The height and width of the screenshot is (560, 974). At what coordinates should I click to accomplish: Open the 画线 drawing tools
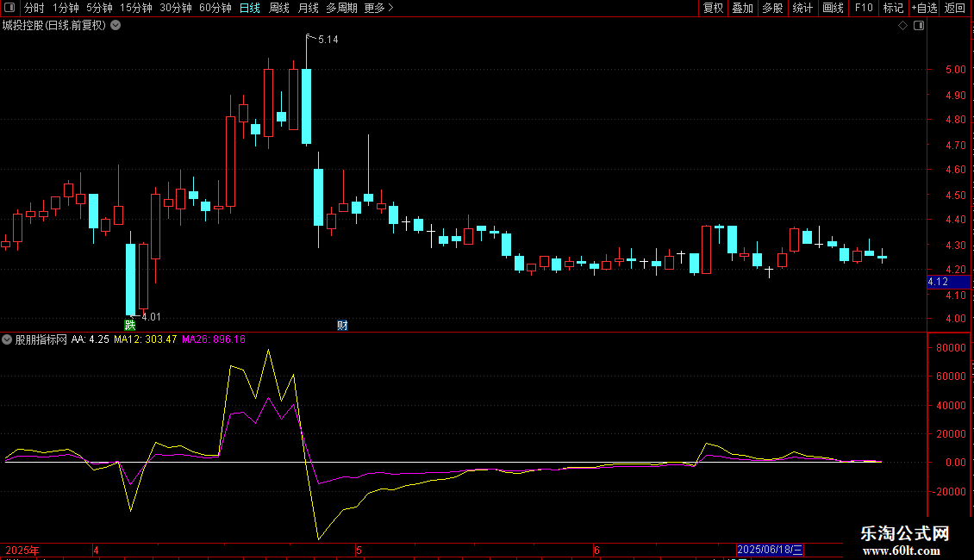(833, 8)
